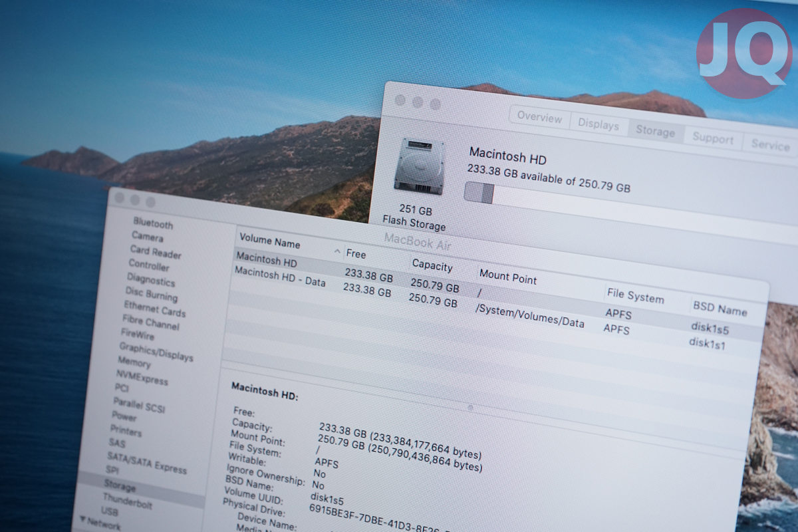
Task: Open the Support tab
Action: (x=713, y=138)
